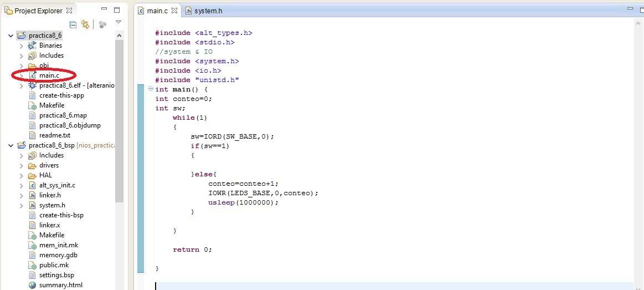Select the mem_init.mk file icon
Screen dimensions: 644x290
click(32, 246)
